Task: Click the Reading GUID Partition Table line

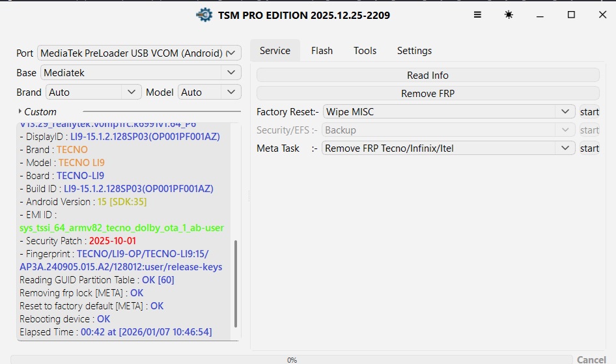Action: pyautogui.click(x=96, y=279)
